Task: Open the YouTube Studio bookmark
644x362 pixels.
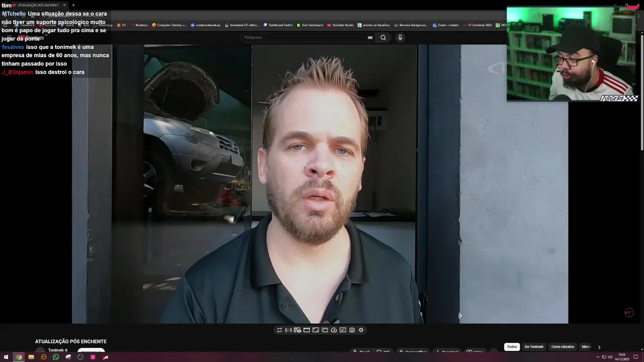Action: pyautogui.click(x=340, y=25)
